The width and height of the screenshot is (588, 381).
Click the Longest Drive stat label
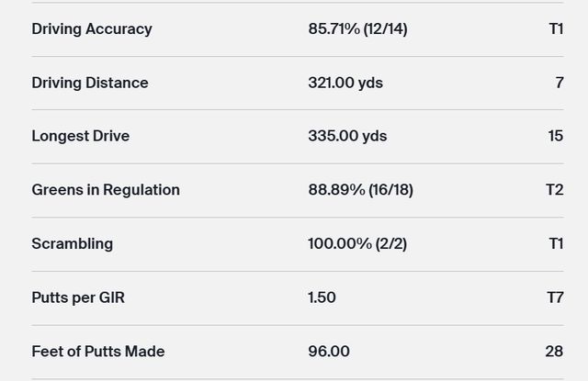81,136
